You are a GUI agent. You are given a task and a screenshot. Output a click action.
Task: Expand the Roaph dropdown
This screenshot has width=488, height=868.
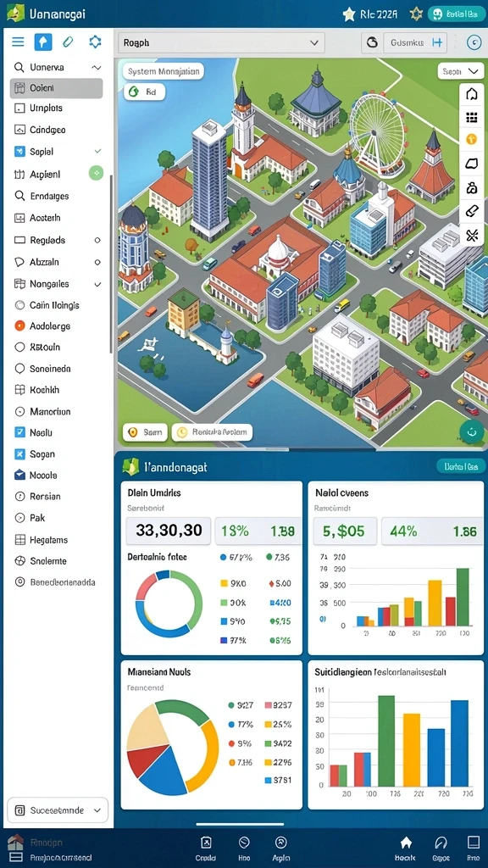pyautogui.click(x=221, y=42)
